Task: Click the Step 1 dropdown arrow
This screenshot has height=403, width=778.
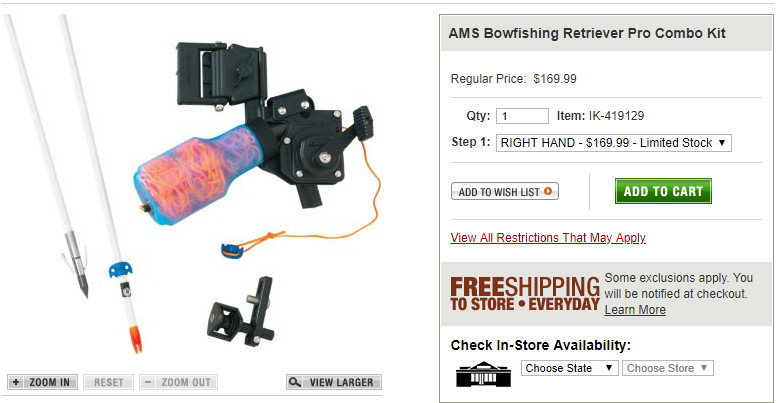Action: tap(722, 143)
